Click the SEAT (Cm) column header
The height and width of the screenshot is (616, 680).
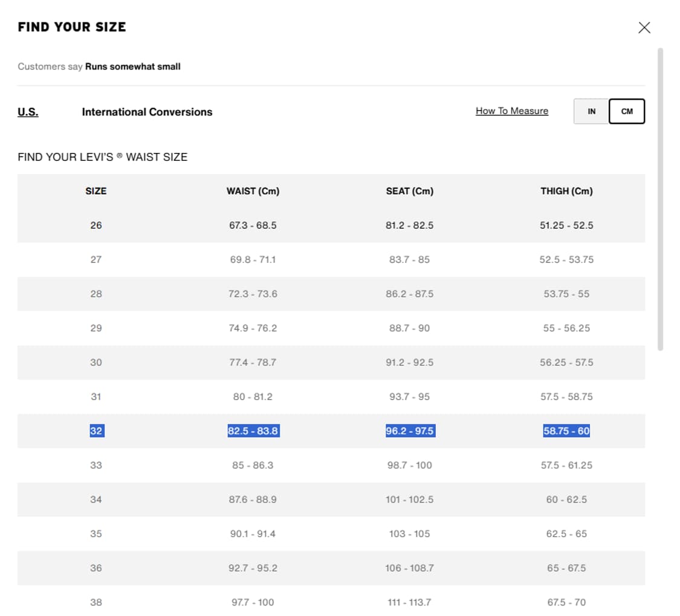pos(410,191)
